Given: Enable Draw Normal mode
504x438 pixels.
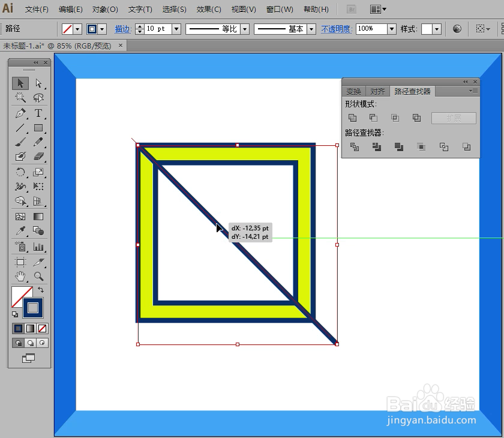Looking at the screenshot, I should click(19, 343).
